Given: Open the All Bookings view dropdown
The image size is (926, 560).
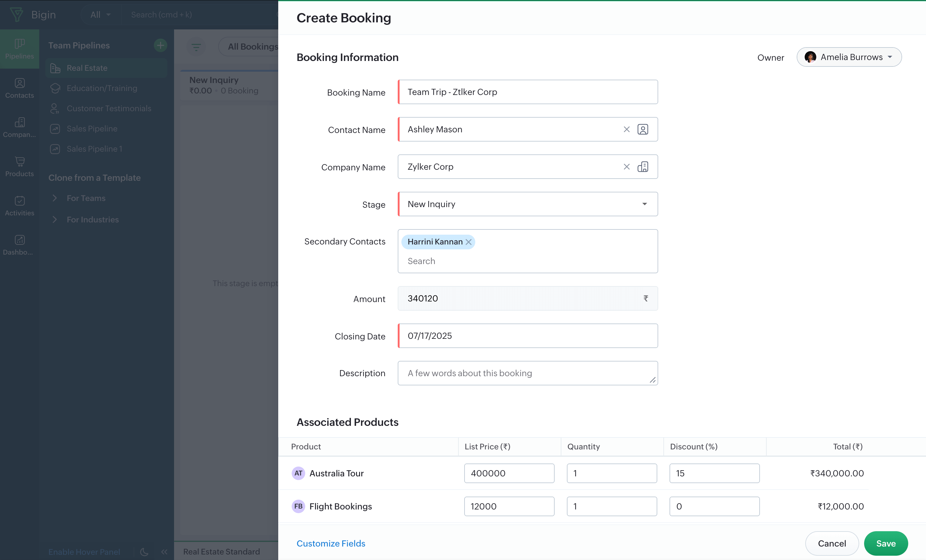Looking at the screenshot, I should point(249,47).
